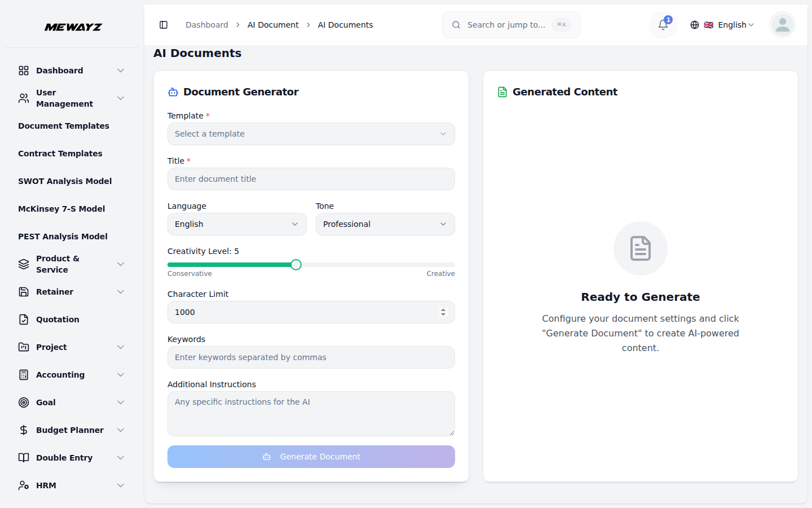The image size is (812, 508).
Task: Select Contract Templates in sidebar
Action: point(60,153)
